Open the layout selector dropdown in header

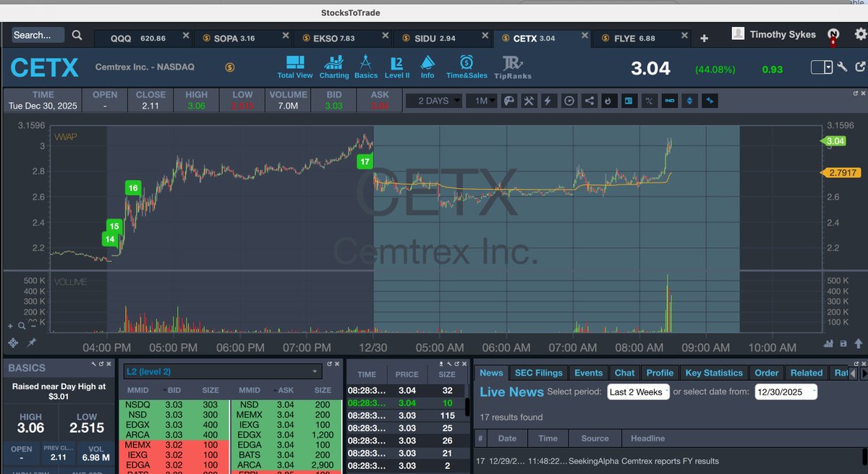[x=822, y=67]
